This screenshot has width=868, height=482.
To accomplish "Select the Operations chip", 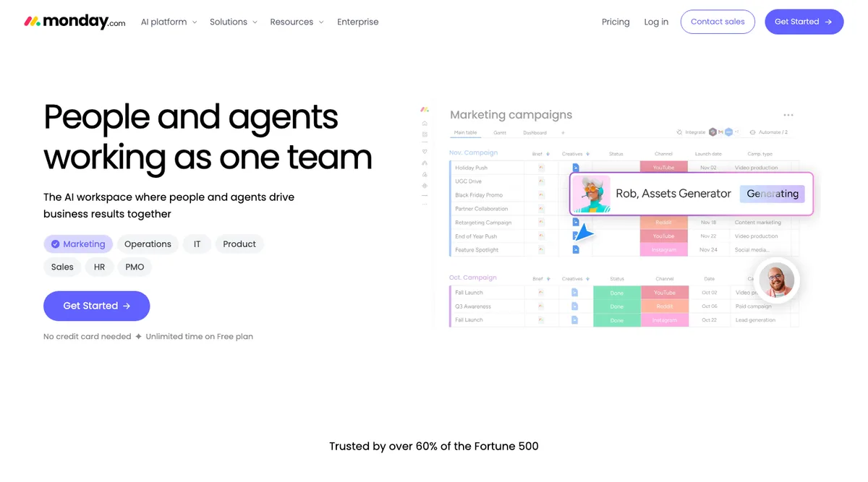I will point(148,244).
